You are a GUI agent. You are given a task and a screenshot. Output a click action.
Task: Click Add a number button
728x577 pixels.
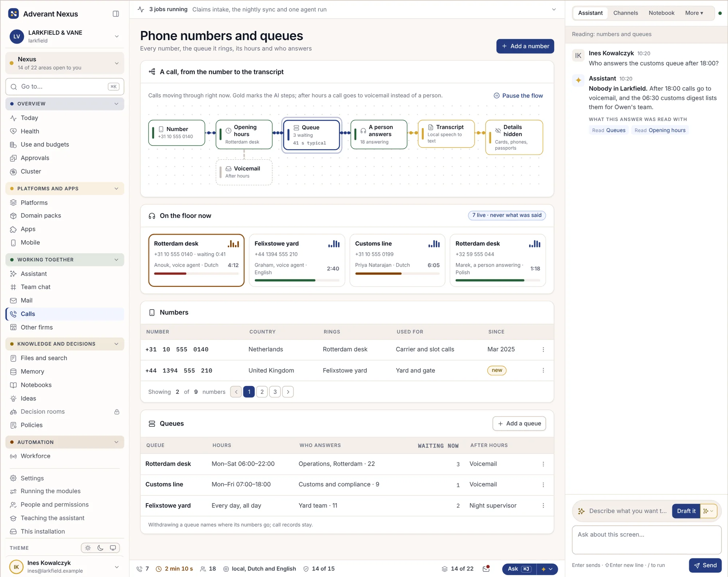525,46
